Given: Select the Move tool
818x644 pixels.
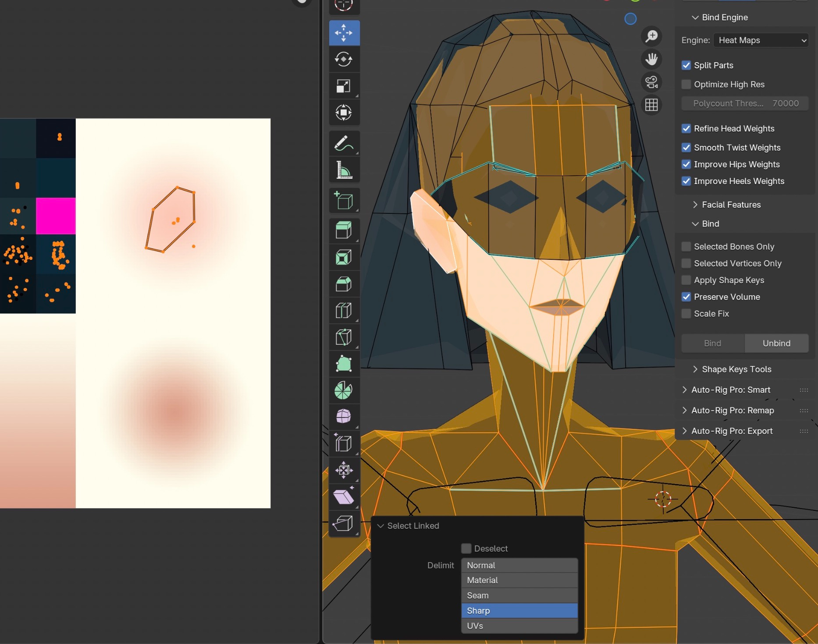Looking at the screenshot, I should (x=344, y=33).
